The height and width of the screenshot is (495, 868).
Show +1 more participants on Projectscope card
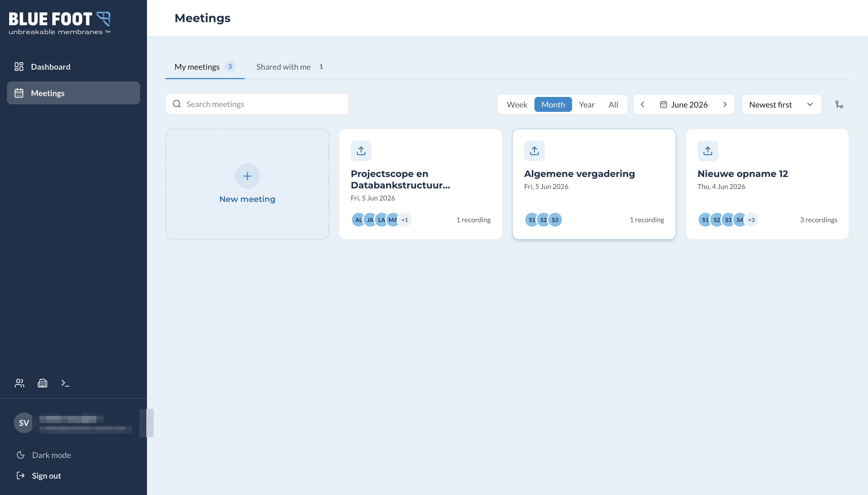404,220
